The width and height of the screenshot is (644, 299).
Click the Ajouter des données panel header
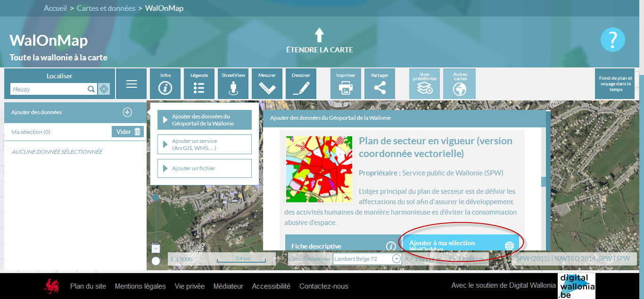[x=75, y=112]
